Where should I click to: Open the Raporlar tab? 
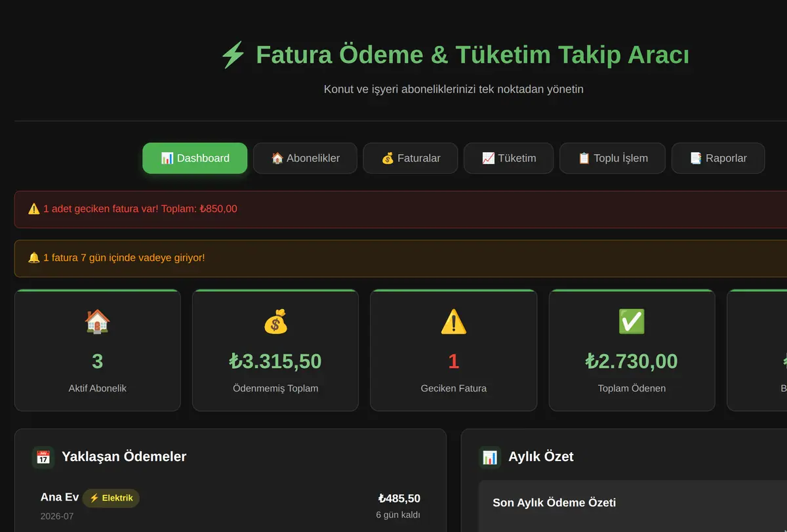click(x=718, y=158)
